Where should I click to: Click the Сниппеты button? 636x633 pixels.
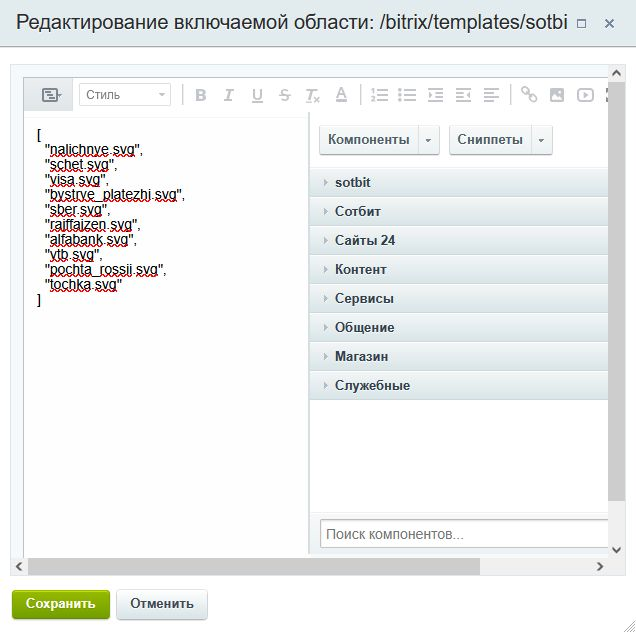tap(490, 139)
